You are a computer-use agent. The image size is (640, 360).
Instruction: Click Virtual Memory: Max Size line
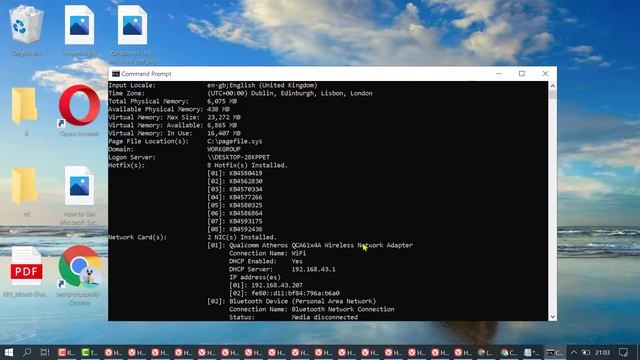click(x=174, y=117)
